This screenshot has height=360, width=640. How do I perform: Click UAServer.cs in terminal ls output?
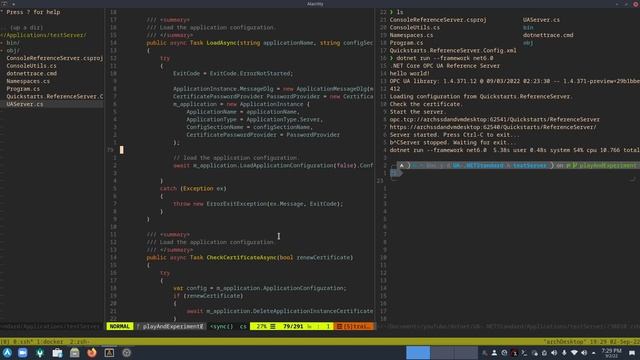541,20
